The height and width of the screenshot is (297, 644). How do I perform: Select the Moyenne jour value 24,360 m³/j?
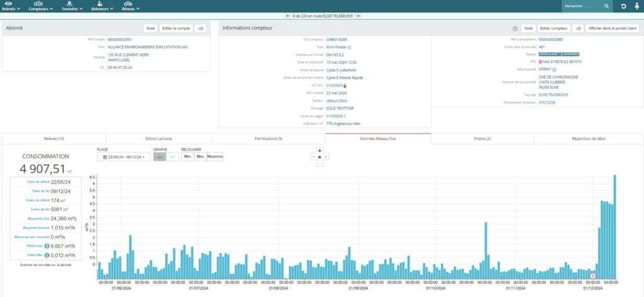pyautogui.click(x=63, y=219)
